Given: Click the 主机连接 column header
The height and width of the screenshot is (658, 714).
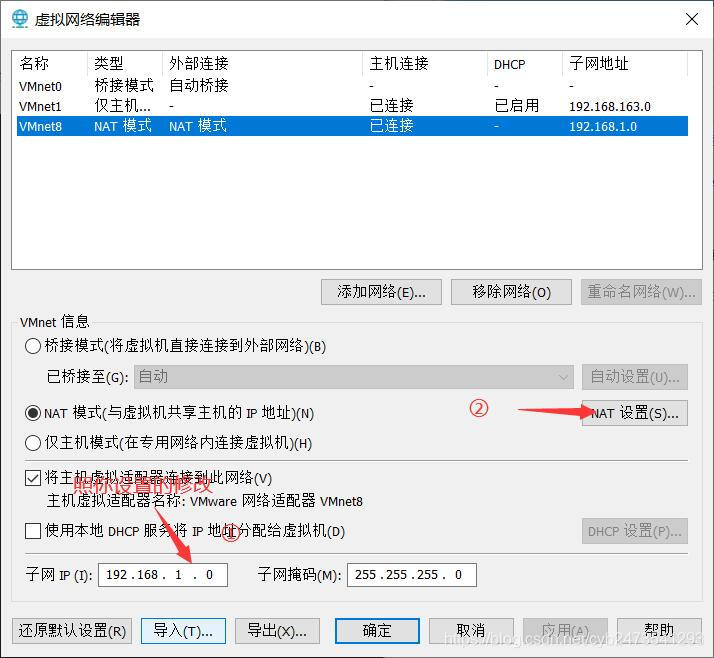Looking at the screenshot, I should coord(425,64).
